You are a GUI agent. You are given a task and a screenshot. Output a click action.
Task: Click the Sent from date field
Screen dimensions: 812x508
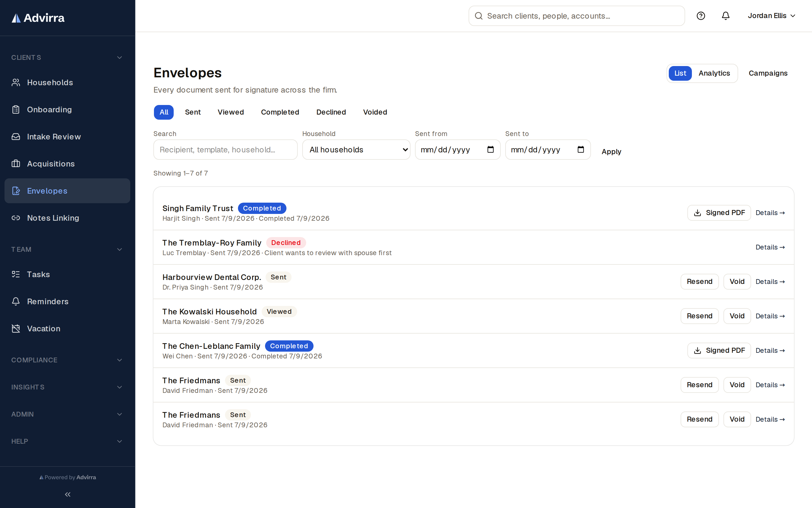click(x=457, y=150)
